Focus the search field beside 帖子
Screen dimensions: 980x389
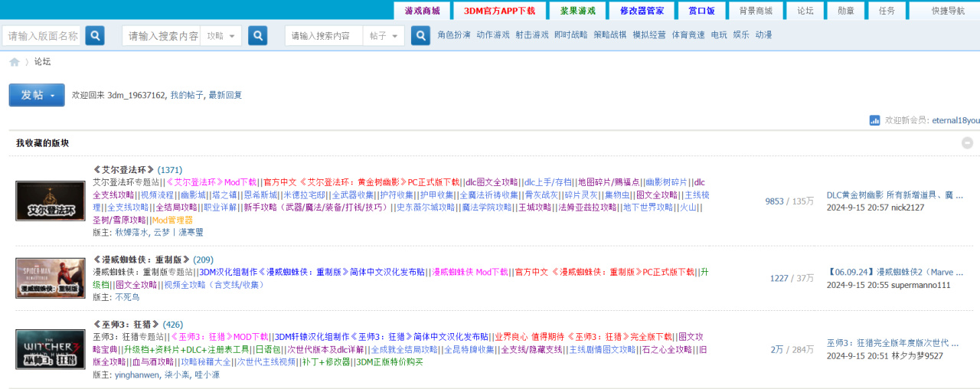pos(325,36)
